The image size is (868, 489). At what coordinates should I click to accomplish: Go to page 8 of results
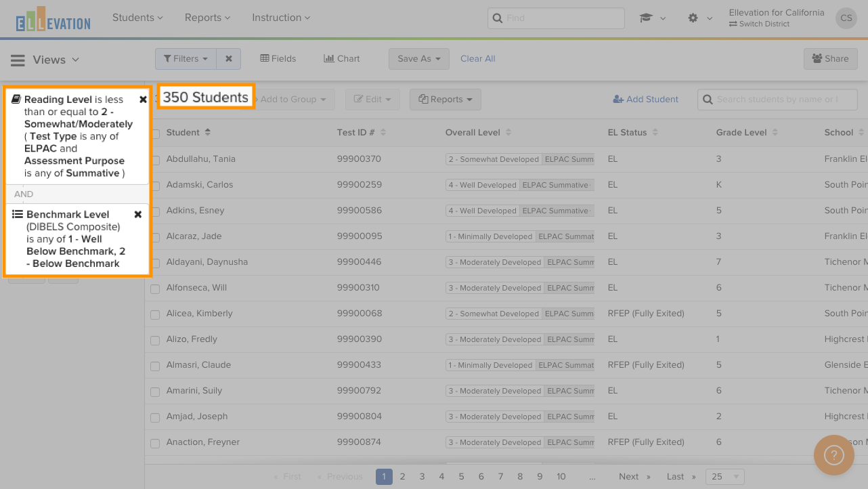520,477
